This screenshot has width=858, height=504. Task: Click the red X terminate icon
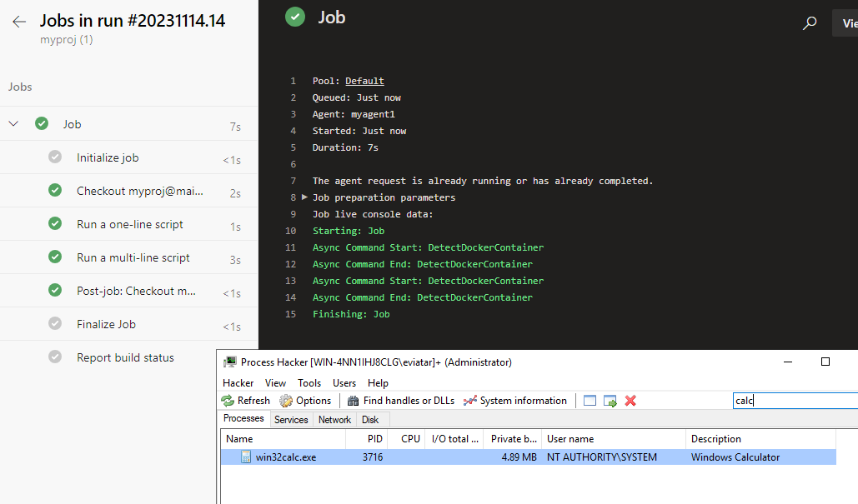(x=630, y=401)
